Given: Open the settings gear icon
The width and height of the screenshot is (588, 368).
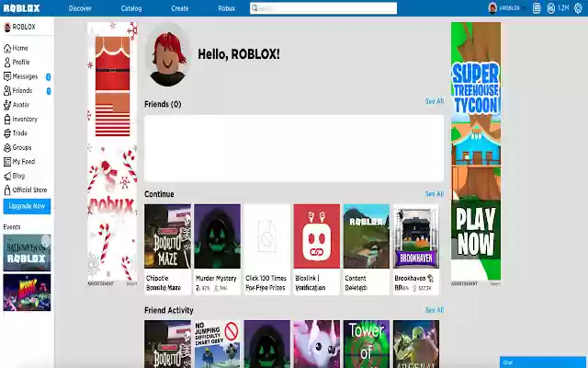Looking at the screenshot, I should tap(578, 8).
